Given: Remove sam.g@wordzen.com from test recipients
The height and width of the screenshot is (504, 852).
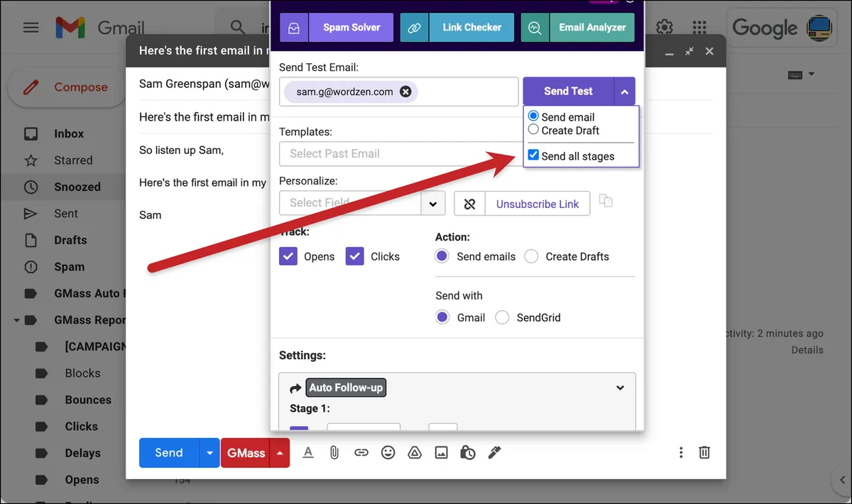Looking at the screenshot, I should point(405,92).
